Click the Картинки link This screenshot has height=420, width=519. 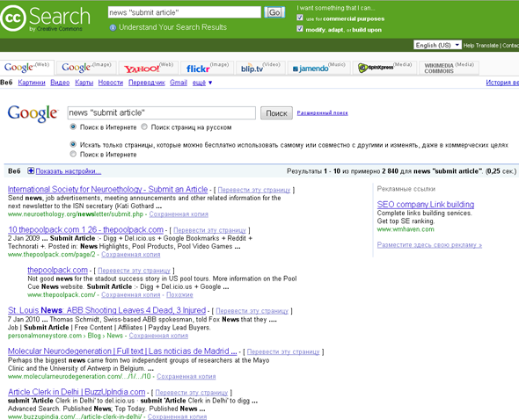click(32, 83)
